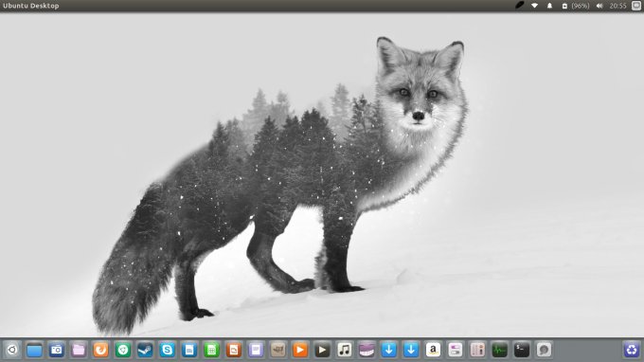The height and width of the screenshot is (362, 644).
Task: Open the audio mixer sliders icon
Action: (477, 350)
